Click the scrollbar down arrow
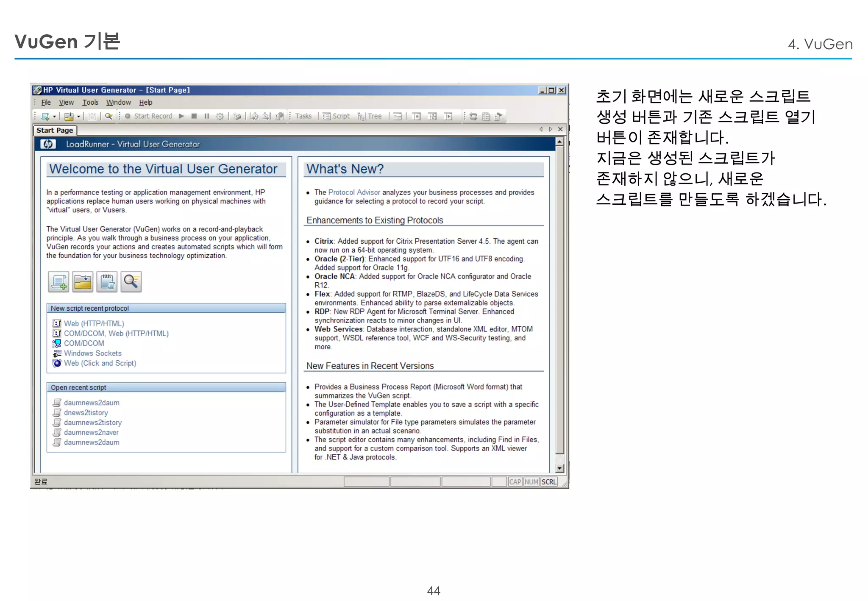Image resolution: width=868 pixels, height=601 pixels. tap(559, 468)
